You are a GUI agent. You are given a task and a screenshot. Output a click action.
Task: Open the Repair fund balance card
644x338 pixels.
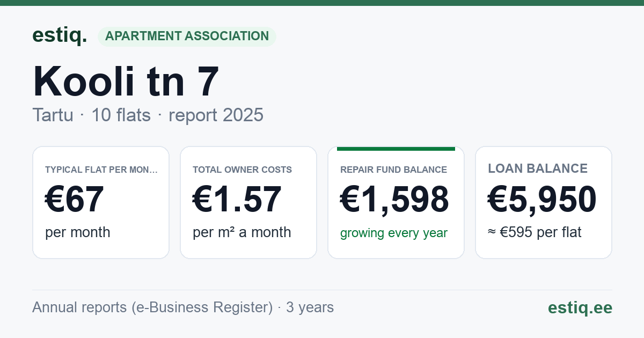click(396, 202)
